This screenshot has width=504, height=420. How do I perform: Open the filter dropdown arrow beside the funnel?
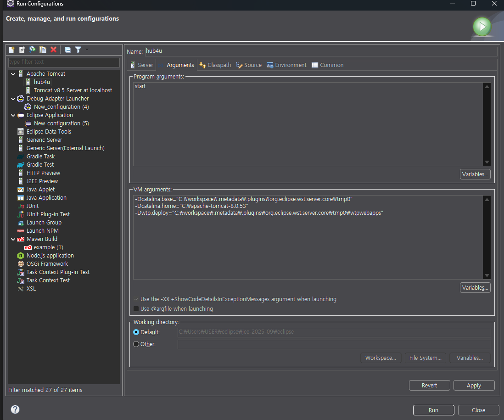[x=87, y=50]
